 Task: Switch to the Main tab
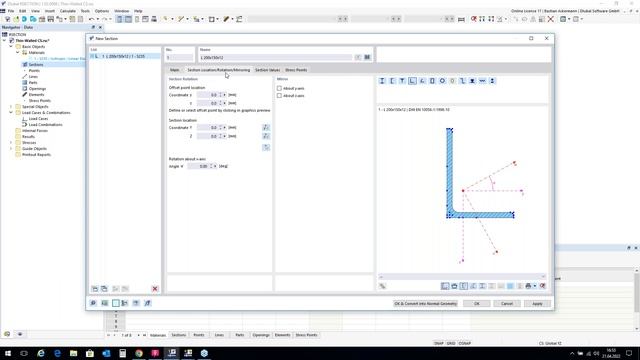[x=175, y=70]
